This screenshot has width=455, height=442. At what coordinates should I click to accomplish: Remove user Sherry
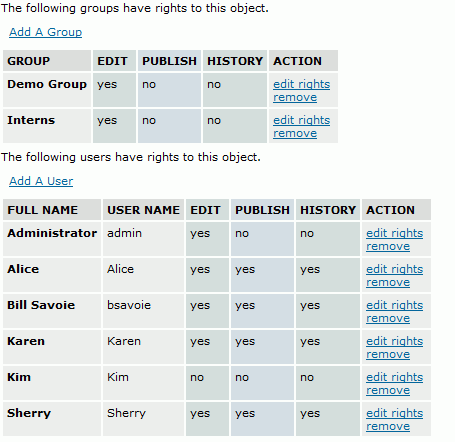388,426
